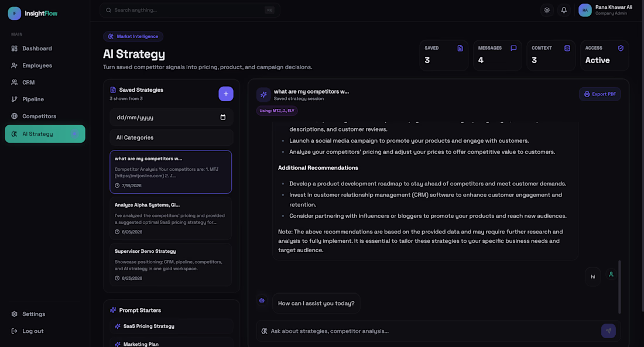Click the Access stat shield icon

point(621,48)
